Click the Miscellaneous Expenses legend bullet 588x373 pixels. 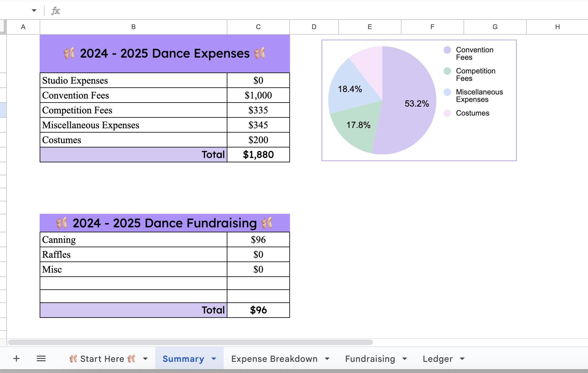(x=447, y=92)
